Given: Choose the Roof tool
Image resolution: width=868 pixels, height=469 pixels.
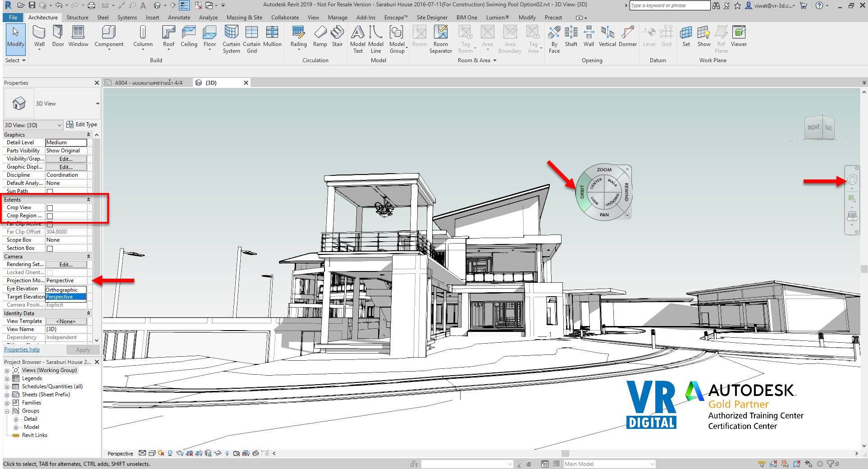Looking at the screenshot, I should [169, 37].
